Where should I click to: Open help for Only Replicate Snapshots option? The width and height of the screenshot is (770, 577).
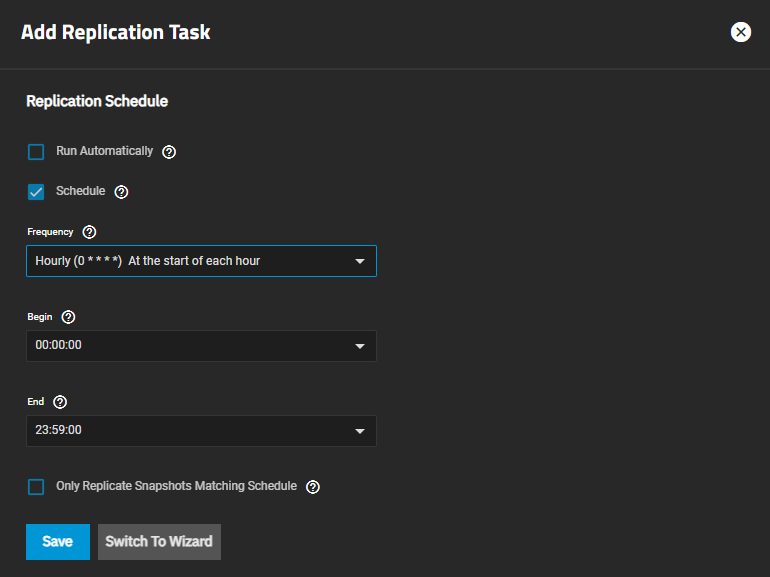(x=313, y=487)
